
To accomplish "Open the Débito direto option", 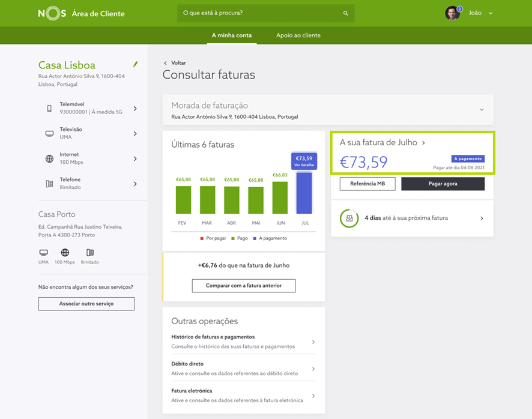I will pos(244,369).
